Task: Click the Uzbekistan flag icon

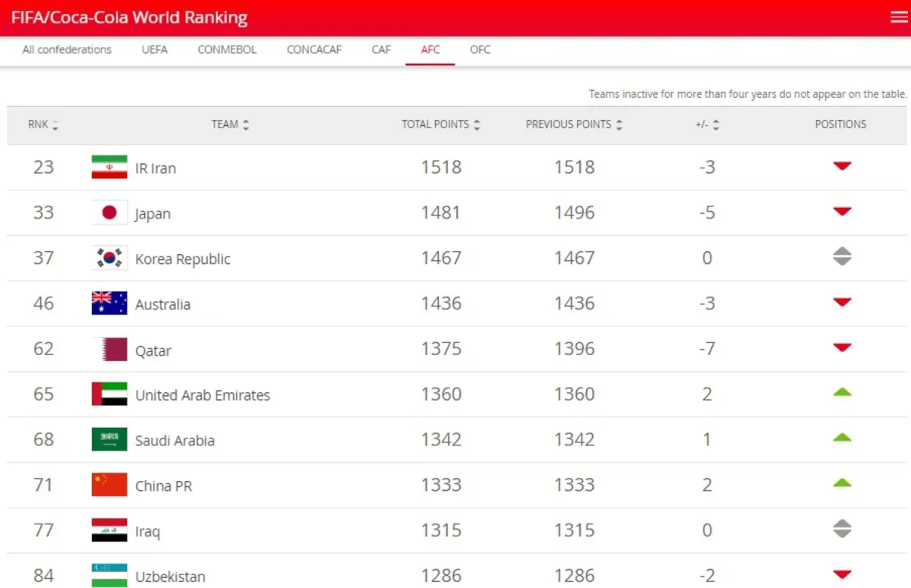Action: coord(109,575)
